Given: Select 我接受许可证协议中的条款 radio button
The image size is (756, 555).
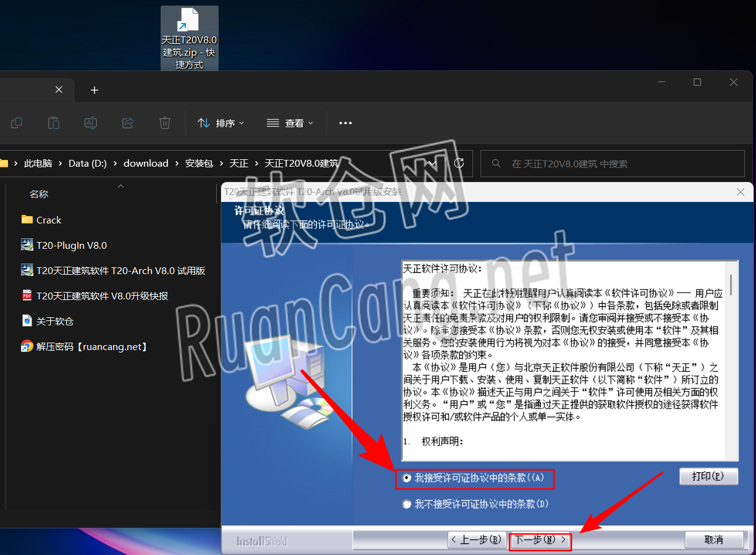Looking at the screenshot, I should point(407,478).
